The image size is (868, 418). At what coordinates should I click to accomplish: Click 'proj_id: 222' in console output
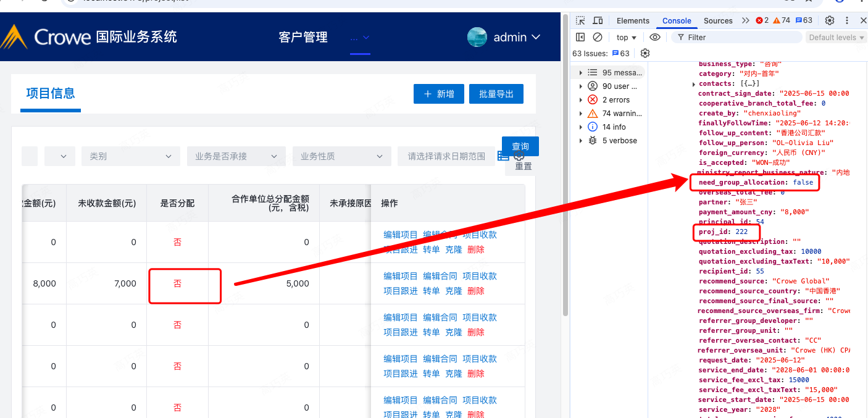click(x=723, y=232)
